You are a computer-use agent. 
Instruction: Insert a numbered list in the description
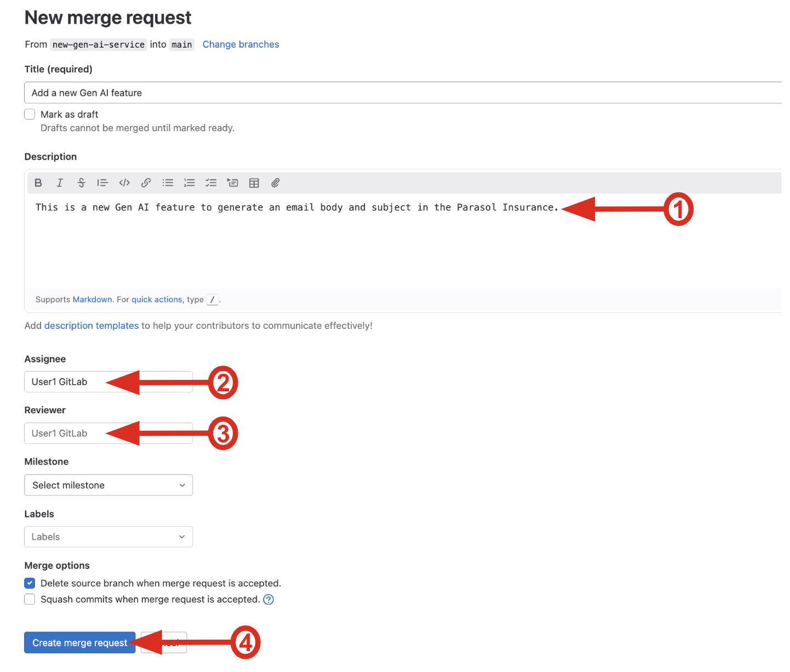click(x=189, y=183)
